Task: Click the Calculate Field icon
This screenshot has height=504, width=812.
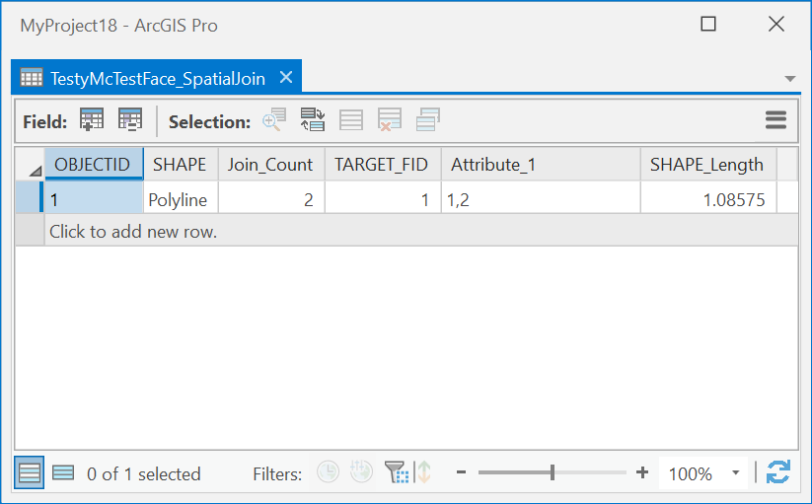Action: click(x=130, y=120)
